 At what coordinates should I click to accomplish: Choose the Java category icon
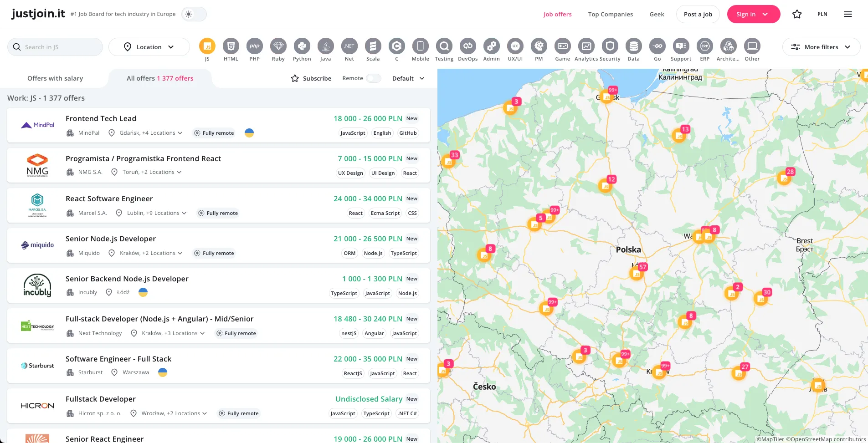pyautogui.click(x=326, y=46)
